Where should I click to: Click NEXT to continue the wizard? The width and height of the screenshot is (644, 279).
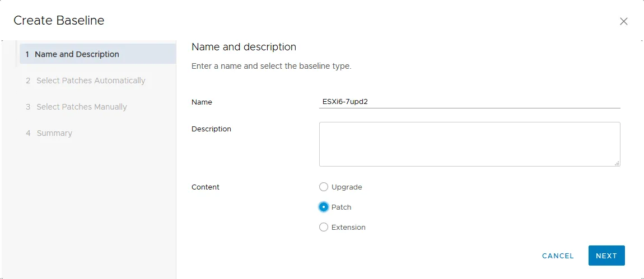(x=606, y=256)
